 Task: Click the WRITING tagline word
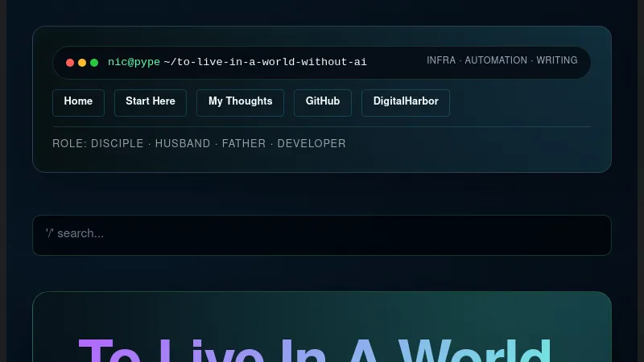(x=557, y=60)
